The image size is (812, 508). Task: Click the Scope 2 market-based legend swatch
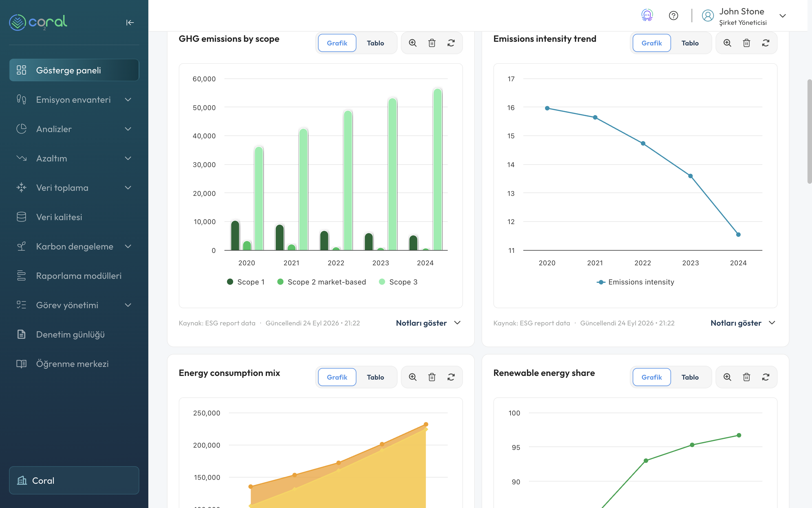(x=280, y=282)
